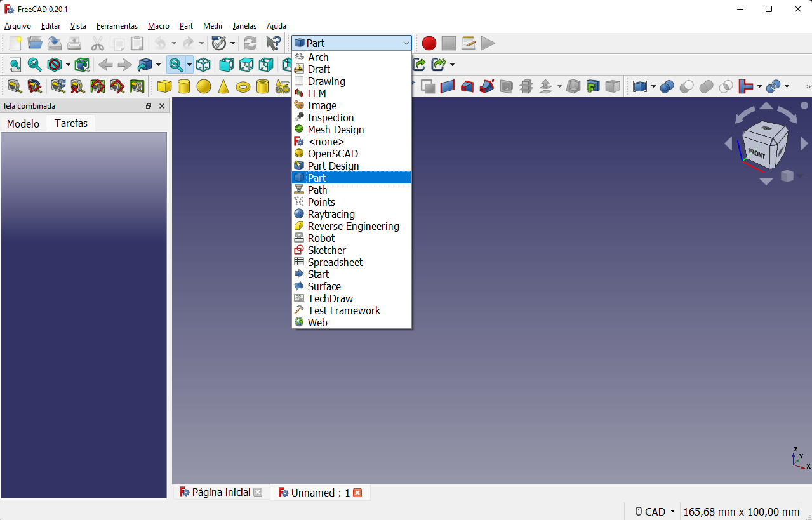Start macro recording with the red button
Image resolution: width=812 pixels, height=520 pixels.
(429, 43)
